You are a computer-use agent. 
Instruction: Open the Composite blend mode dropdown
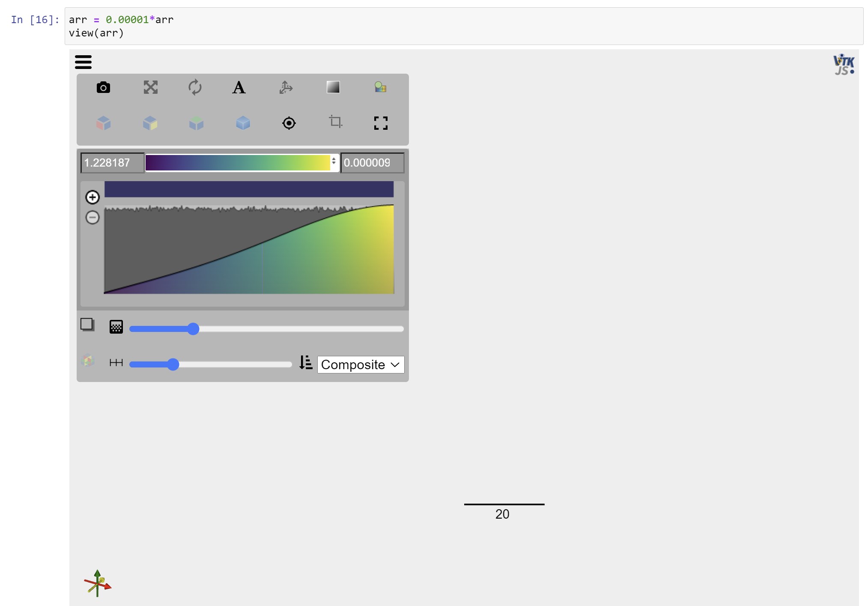click(360, 364)
